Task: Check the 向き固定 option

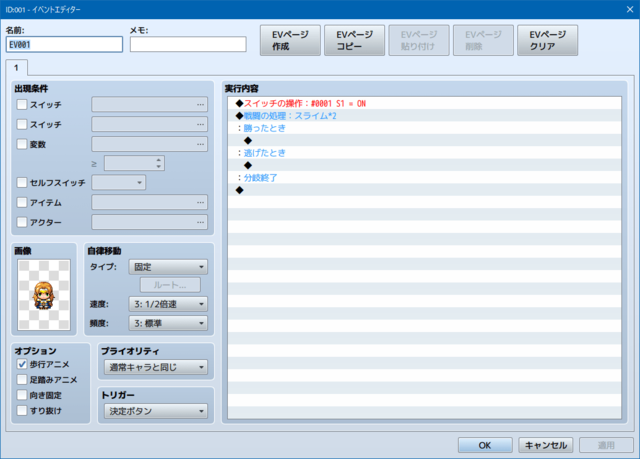Action: pos(22,395)
